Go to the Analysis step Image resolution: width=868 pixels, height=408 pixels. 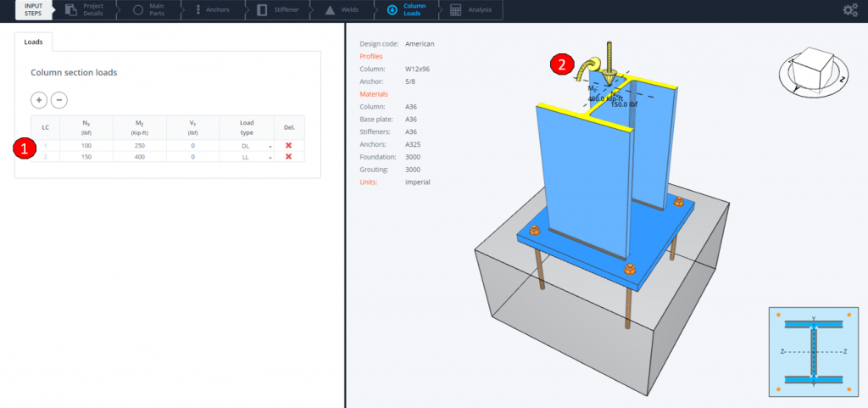tap(470, 10)
